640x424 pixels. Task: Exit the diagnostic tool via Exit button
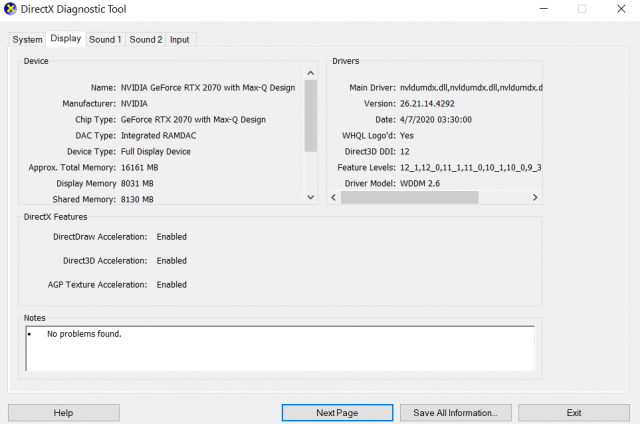click(x=573, y=412)
